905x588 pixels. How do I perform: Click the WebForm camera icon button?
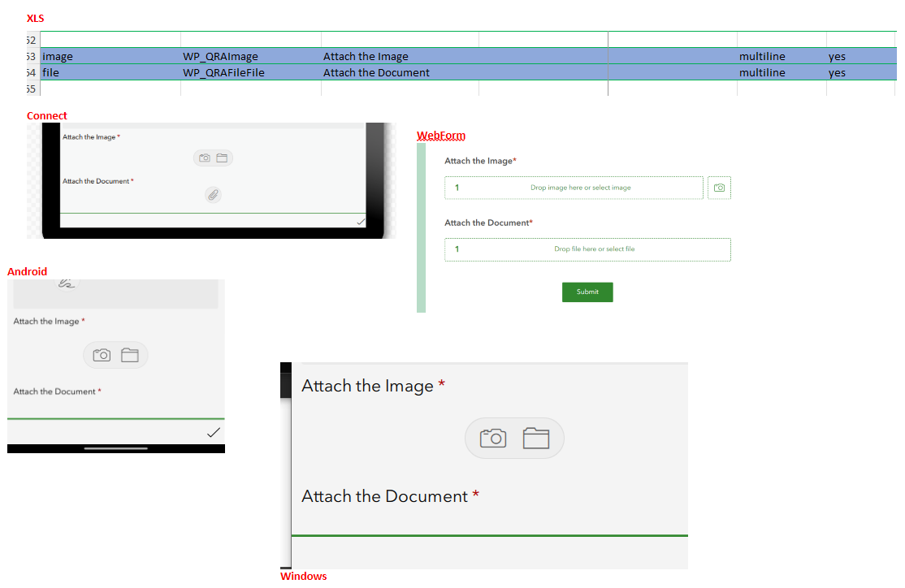tap(719, 188)
